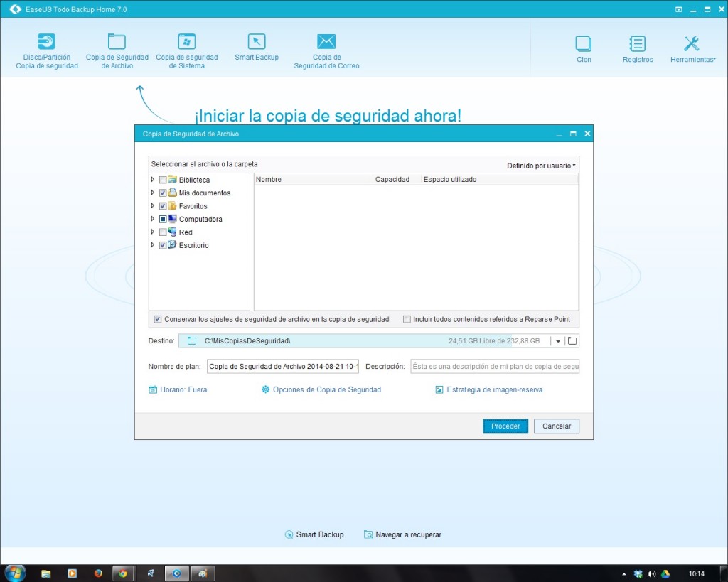This screenshot has width=728, height=582.
Task: Launch Smart Backup from top toolbar
Action: [x=257, y=43]
